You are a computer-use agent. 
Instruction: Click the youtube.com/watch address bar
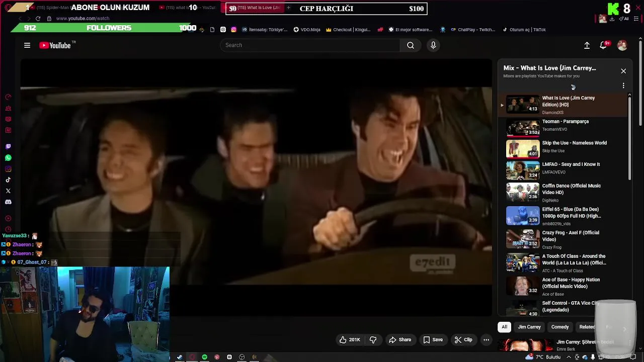[82, 19]
